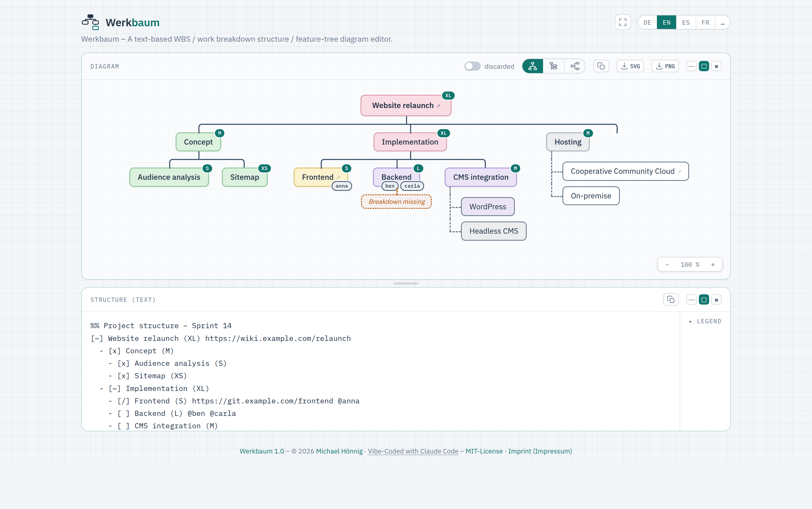Toggle the discarded switch
Viewport: 812px width, 509px height.
click(473, 66)
